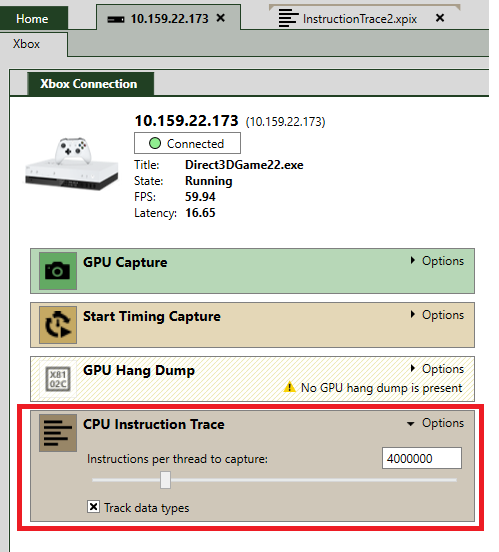Click the instructions per thread input field
499x552 pixels.
(x=422, y=458)
